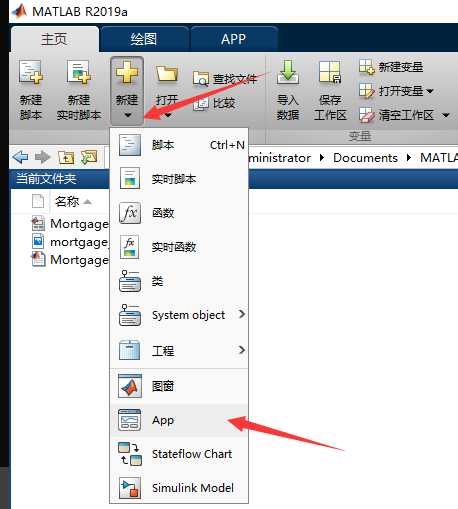This screenshot has width=458, height=509.
Task: Choose App in the New menu
Action: click(179, 420)
